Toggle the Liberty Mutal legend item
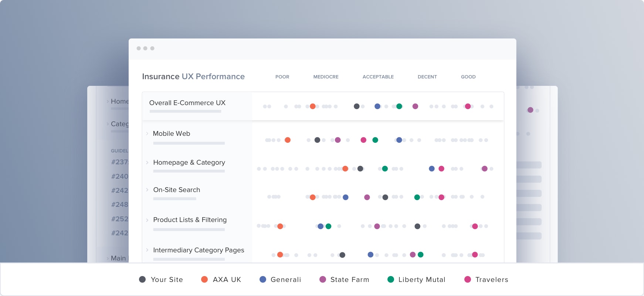Image resolution: width=644 pixels, height=296 pixels. [416, 279]
